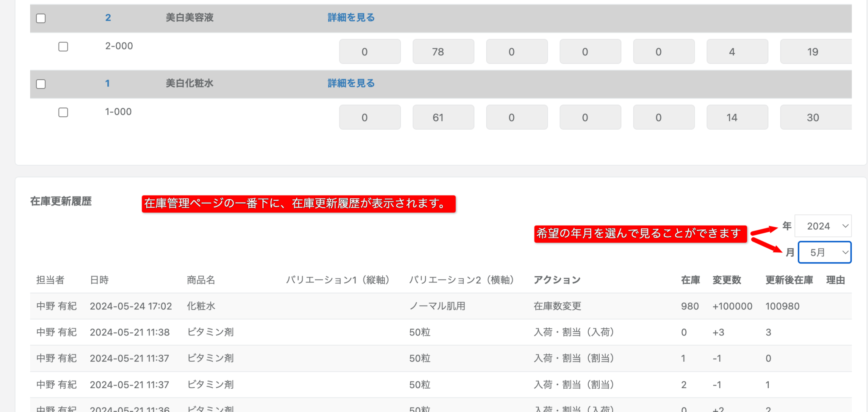This screenshot has width=868, height=412.
Task: Check the checkbox for 美白美容液 row
Action: coord(41,18)
